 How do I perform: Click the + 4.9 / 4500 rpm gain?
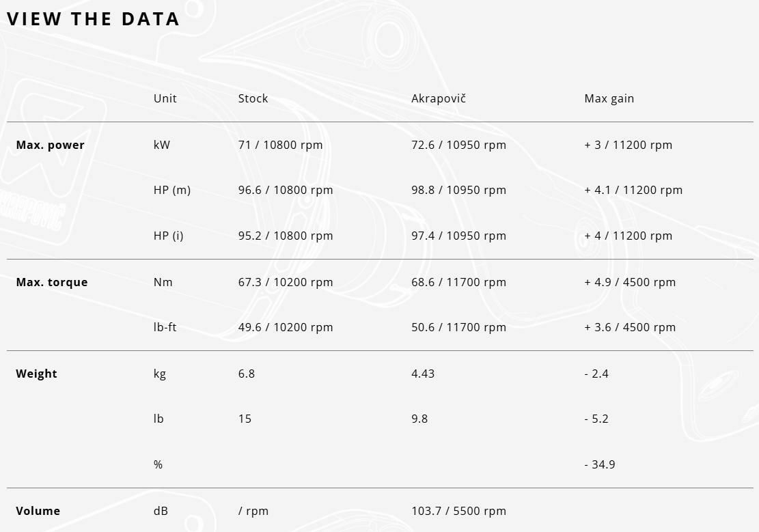click(x=629, y=282)
